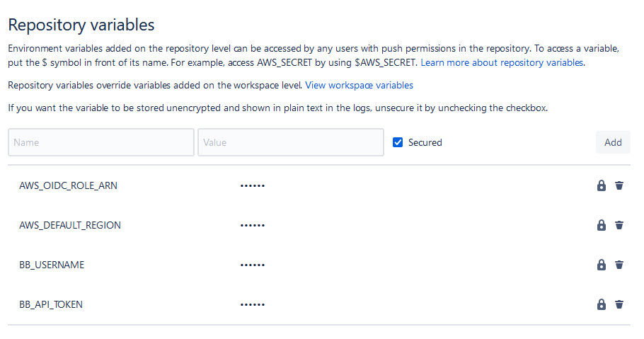
Task: Delete AWS_DEFAULT_REGION using trash icon
Action: 619,225
